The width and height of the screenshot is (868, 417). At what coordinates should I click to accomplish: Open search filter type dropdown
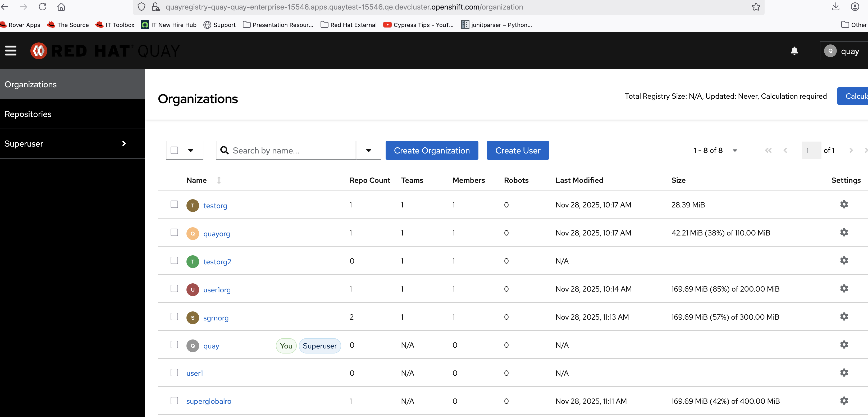pos(368,151)
